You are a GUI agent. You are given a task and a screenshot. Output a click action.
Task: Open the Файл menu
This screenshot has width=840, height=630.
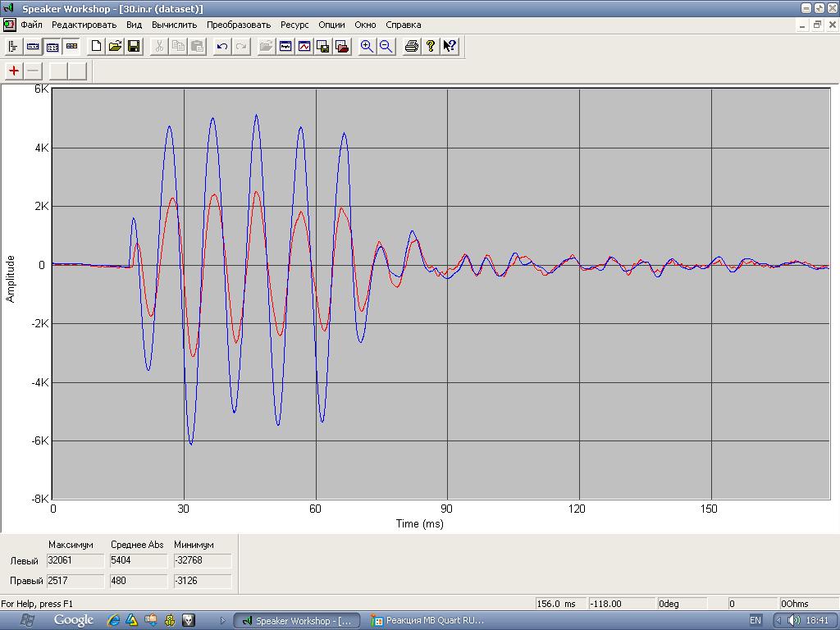pos(31,25)
